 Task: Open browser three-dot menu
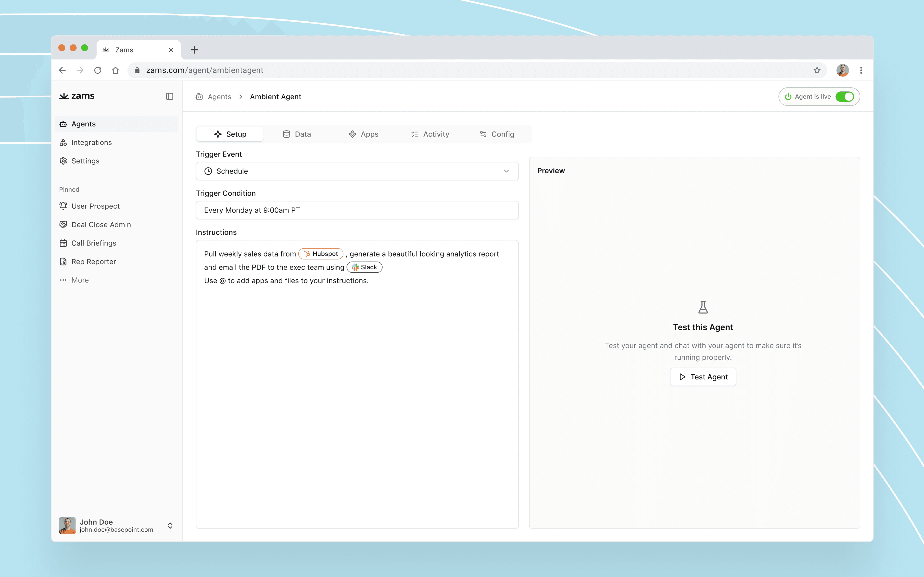point(861,70)
